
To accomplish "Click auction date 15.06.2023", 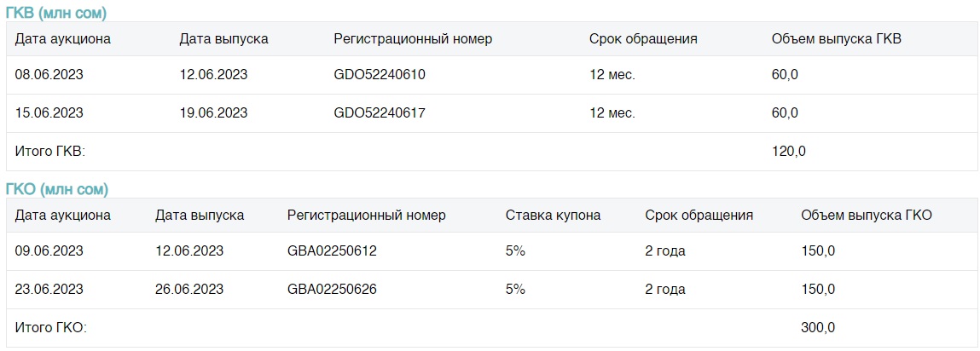I will (x=49, y=113).
